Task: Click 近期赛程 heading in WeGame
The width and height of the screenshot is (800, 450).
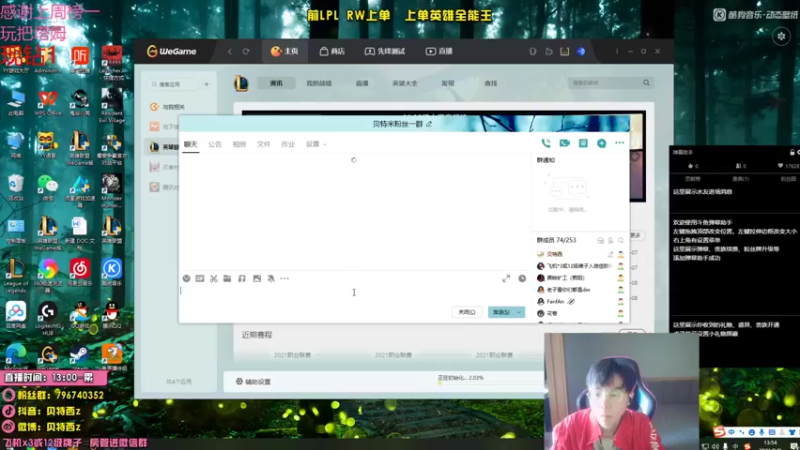Action: 257,335
